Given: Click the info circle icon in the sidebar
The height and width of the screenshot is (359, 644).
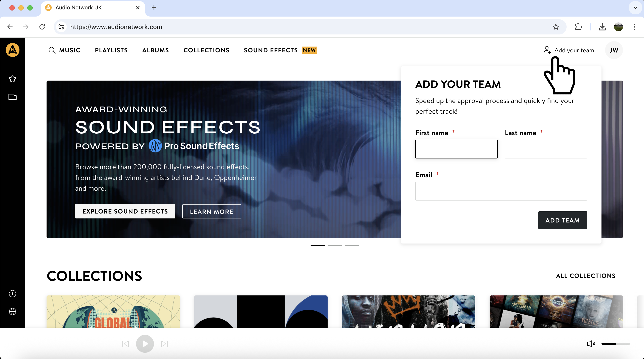Looking at the screenshot, I should [13, 293].
